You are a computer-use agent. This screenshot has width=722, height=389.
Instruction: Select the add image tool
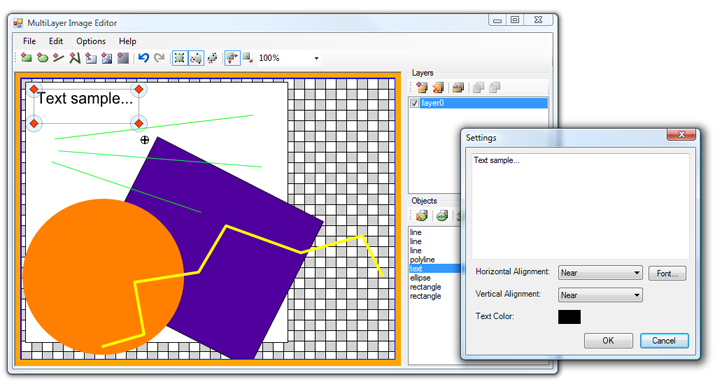pos(107,58)
